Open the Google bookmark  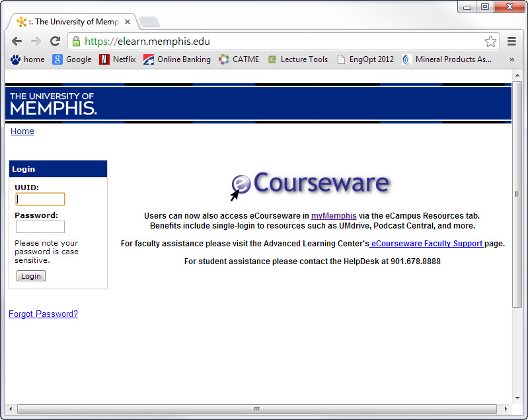(72, 59)
